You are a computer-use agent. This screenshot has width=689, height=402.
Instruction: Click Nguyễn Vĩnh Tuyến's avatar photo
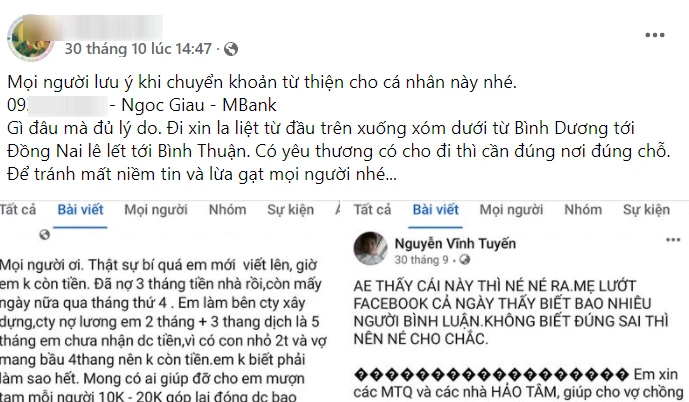pos(370,249)
